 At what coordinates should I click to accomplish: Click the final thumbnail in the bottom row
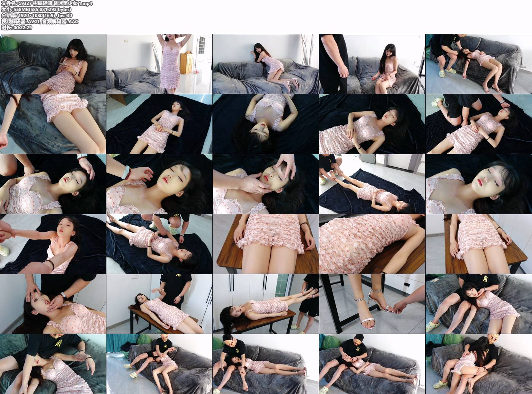pyautogui.click(x=478, y=364)
